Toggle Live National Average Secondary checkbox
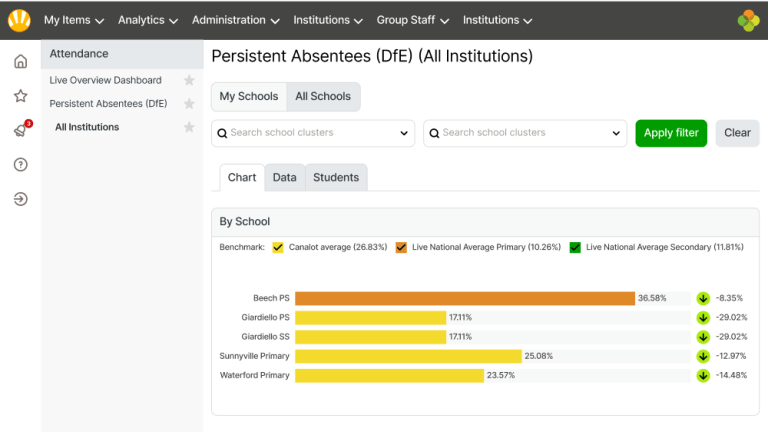 [575, 247]
